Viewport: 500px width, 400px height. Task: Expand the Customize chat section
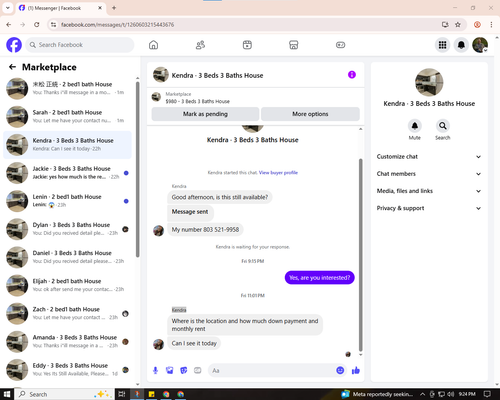click(429, 157)
